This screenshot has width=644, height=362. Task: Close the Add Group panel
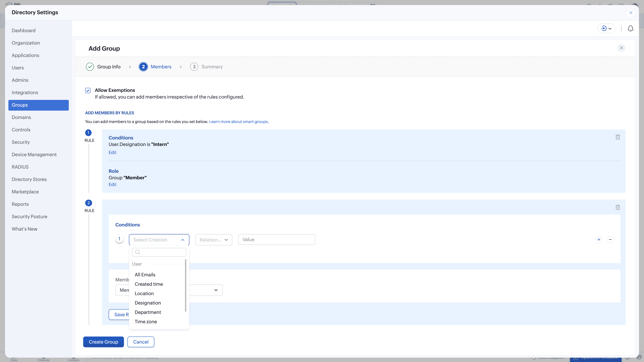[621, 48]
